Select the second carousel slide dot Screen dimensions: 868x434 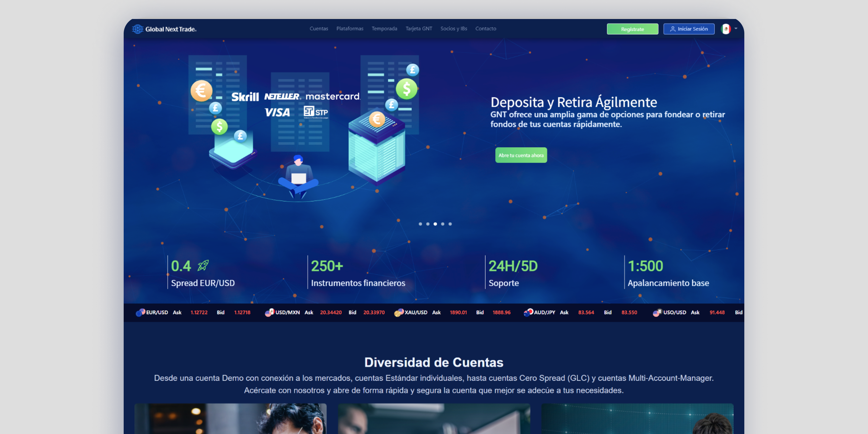pos(427,224)
